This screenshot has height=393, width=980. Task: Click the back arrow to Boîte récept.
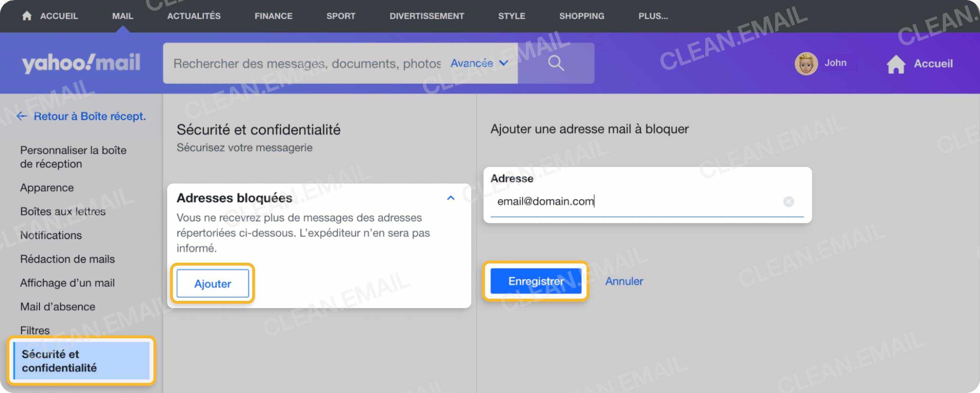[x=22, y=116]
